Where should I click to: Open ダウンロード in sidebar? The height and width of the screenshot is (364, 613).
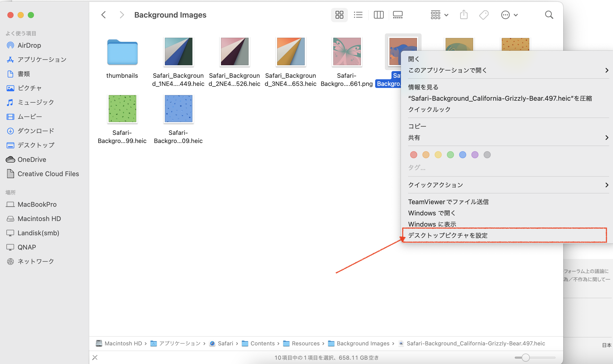[x=36, y=131]
